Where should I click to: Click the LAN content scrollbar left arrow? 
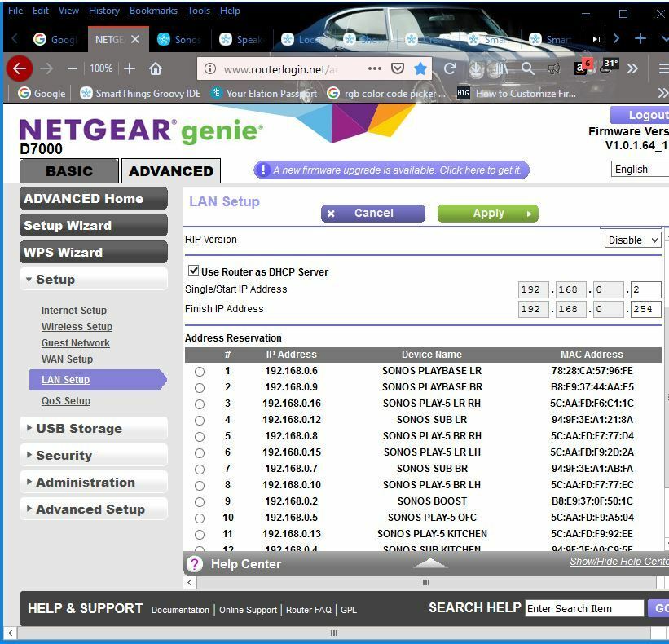pyautogui.click(x=190, y=582)
